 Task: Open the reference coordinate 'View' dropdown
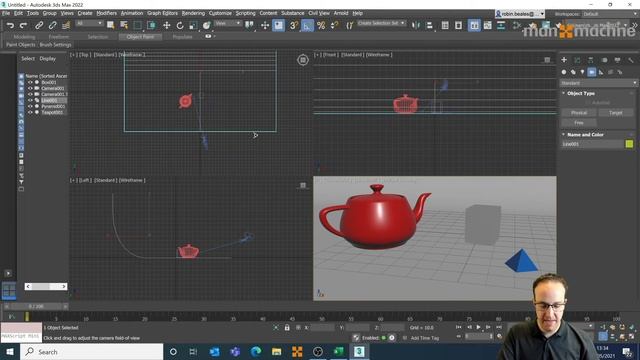pyautogui.click(x=228, y=23)
